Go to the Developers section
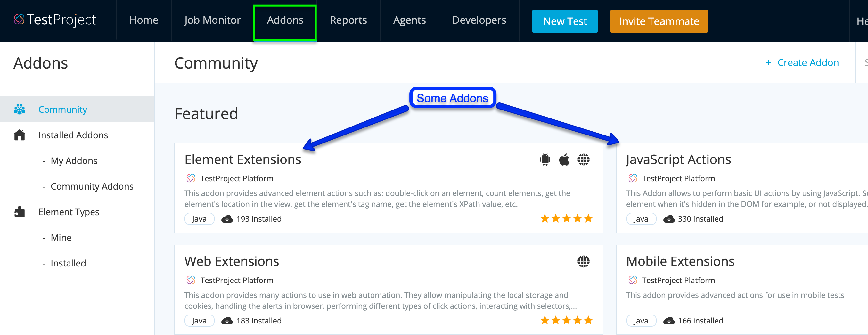Screen dimensions: 868x335 tap(479, 20)
